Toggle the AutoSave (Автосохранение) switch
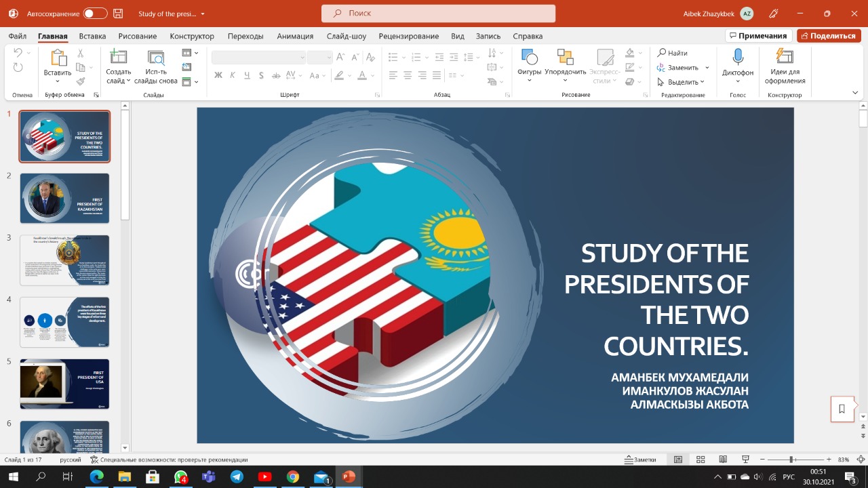 [x=95, y=14]
